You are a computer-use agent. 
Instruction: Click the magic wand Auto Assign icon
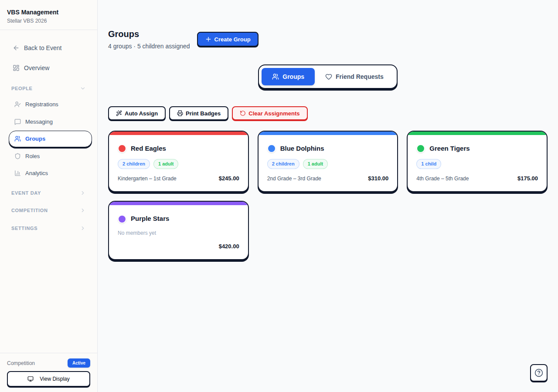(119, 113)
